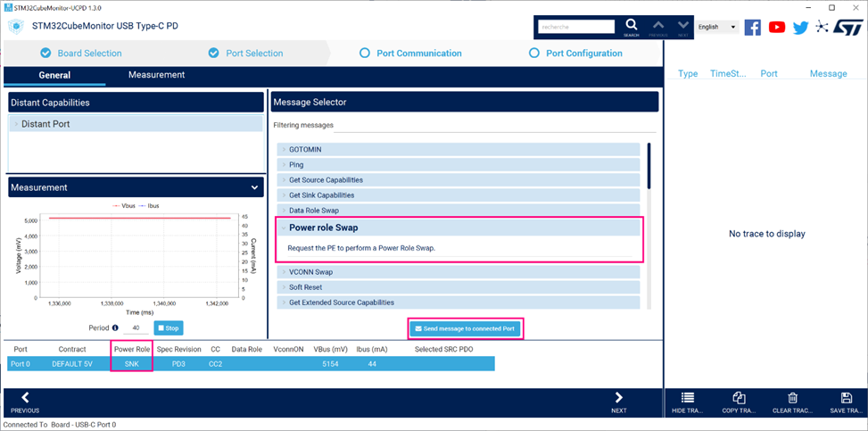Click the PD3 spec revision cell
This screenshot has height=431, width=868.
pyautogui.click(x=178, y=364)
